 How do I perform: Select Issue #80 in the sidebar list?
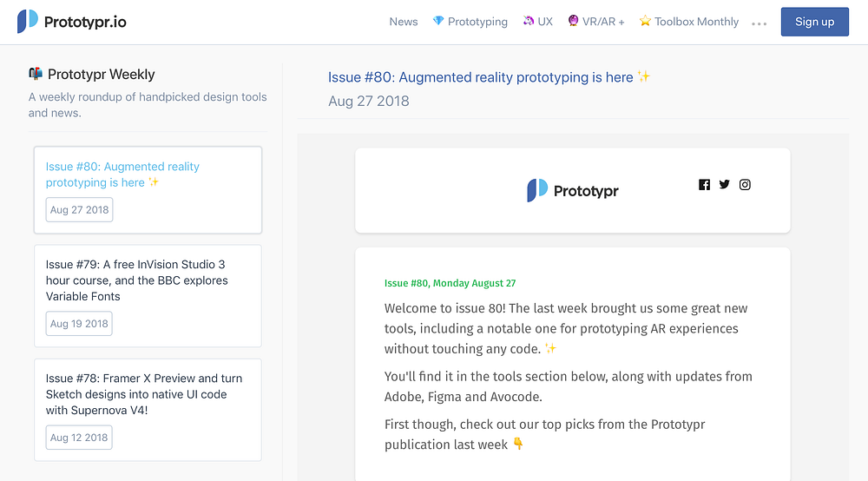(x=122, y=175)
